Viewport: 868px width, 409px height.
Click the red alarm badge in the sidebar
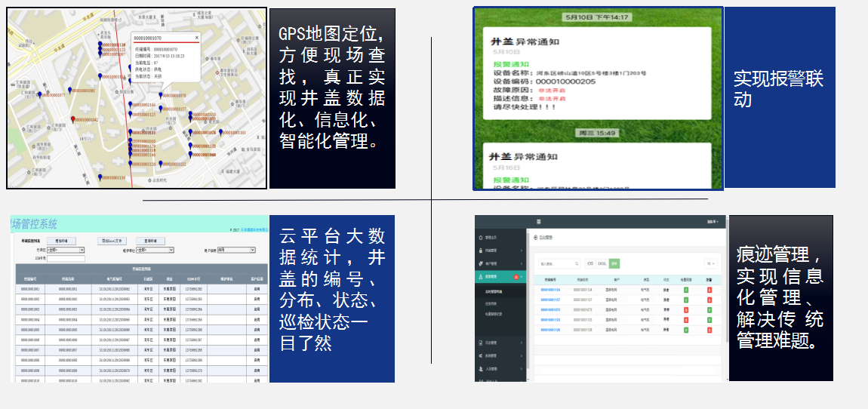pyautogui.click(x=516, y=277)
